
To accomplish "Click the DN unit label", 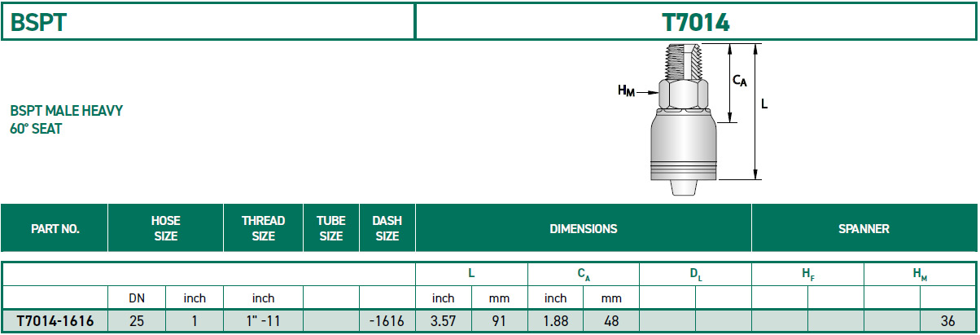I will [137, 299].
